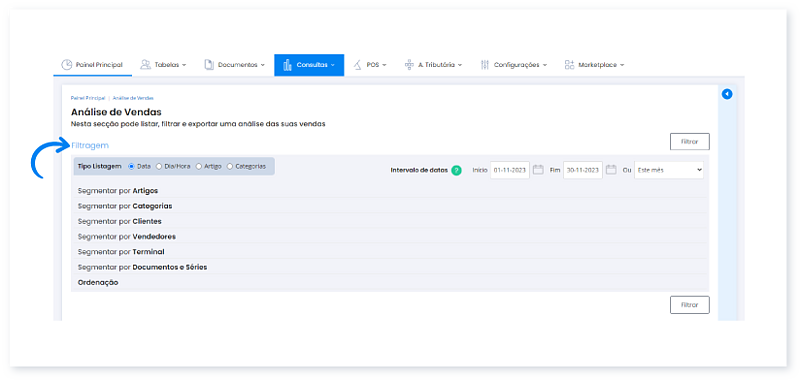The height and width of the screenshot is (381, 800).
Task: Open the Consultas menu
Action: coord(309,65)
